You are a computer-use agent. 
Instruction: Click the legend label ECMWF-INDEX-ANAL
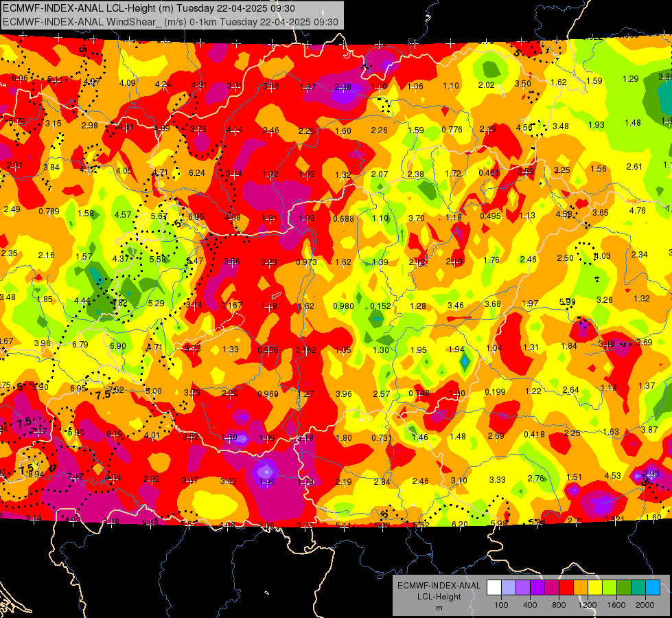point(439,586)
